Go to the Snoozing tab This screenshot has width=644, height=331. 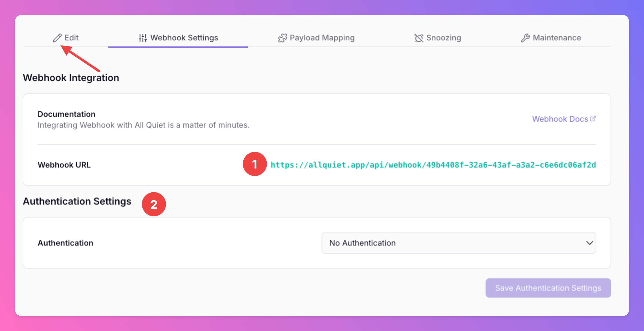click(x=443, y=38)
